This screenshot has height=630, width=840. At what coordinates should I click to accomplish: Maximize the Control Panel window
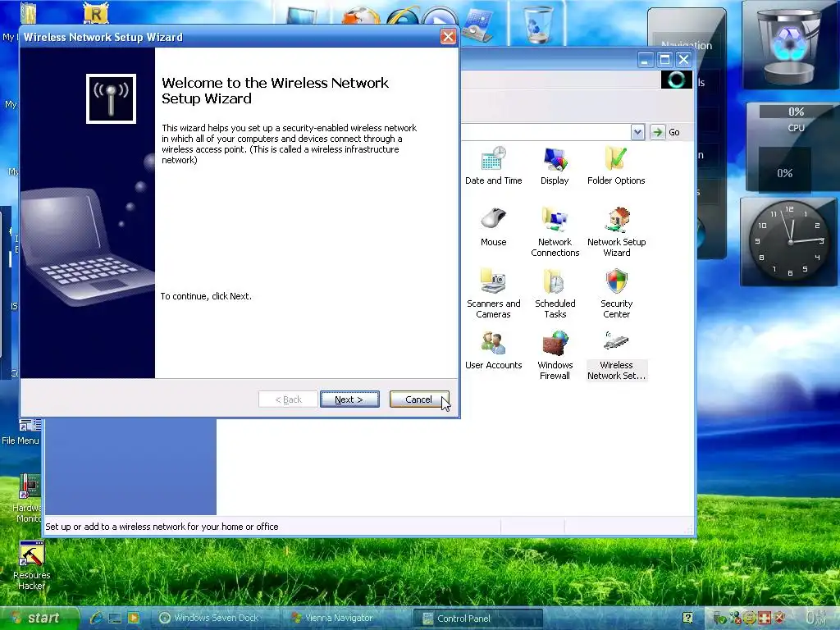[x=664, y=59]
